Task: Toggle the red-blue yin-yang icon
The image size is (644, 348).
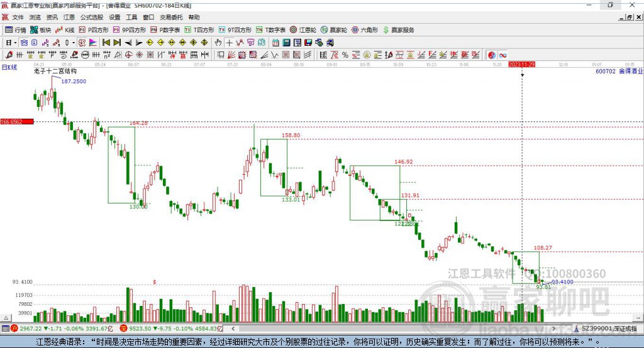Action: [x=492, y=55]
